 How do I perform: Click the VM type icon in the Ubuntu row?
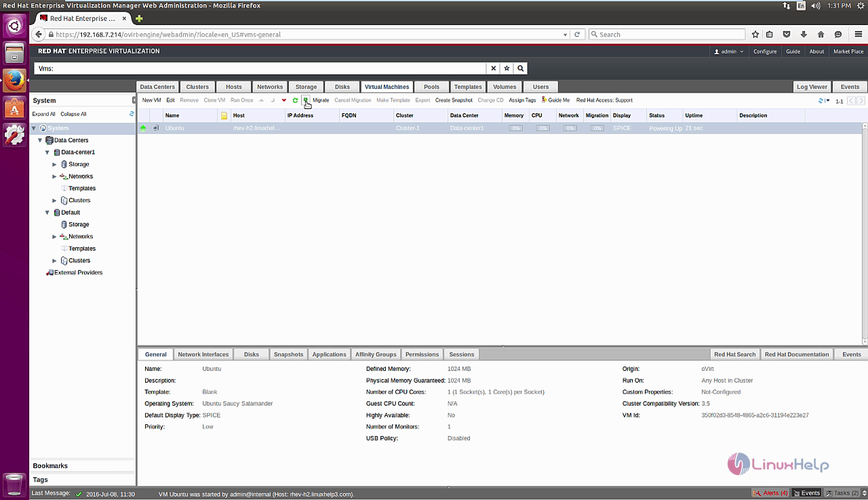point(155,128)
